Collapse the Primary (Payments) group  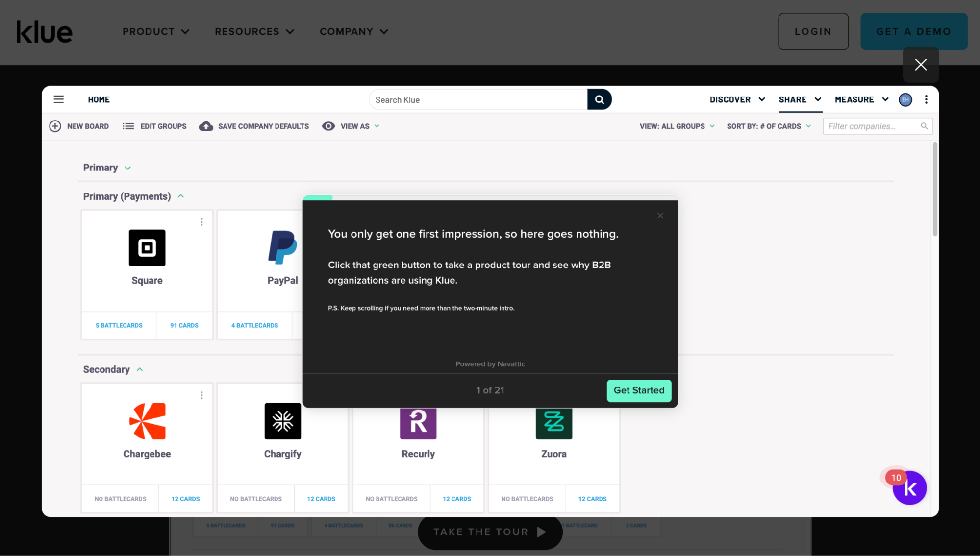pos(180,196)
